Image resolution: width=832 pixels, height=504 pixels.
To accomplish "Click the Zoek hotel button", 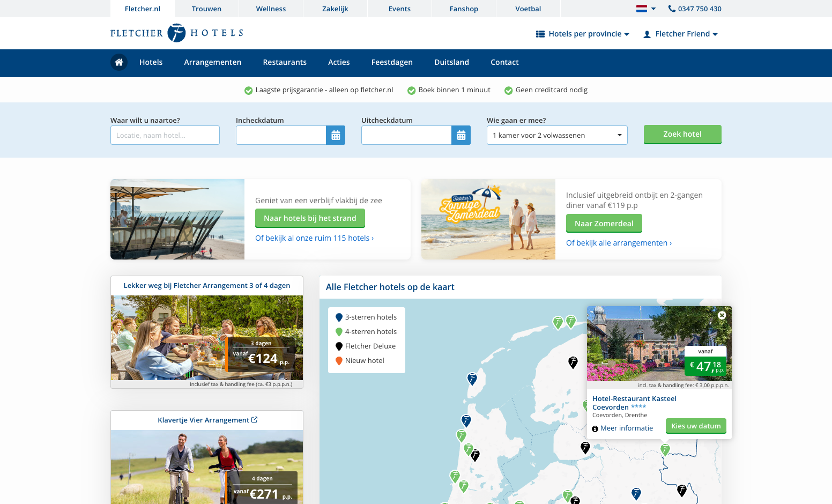I will (x=682, y=135).
